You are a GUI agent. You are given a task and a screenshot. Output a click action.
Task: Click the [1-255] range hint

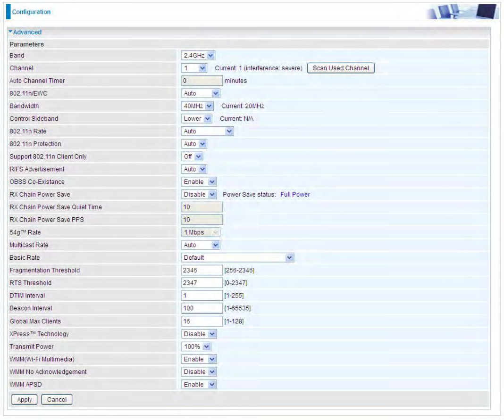coord(234,296)
